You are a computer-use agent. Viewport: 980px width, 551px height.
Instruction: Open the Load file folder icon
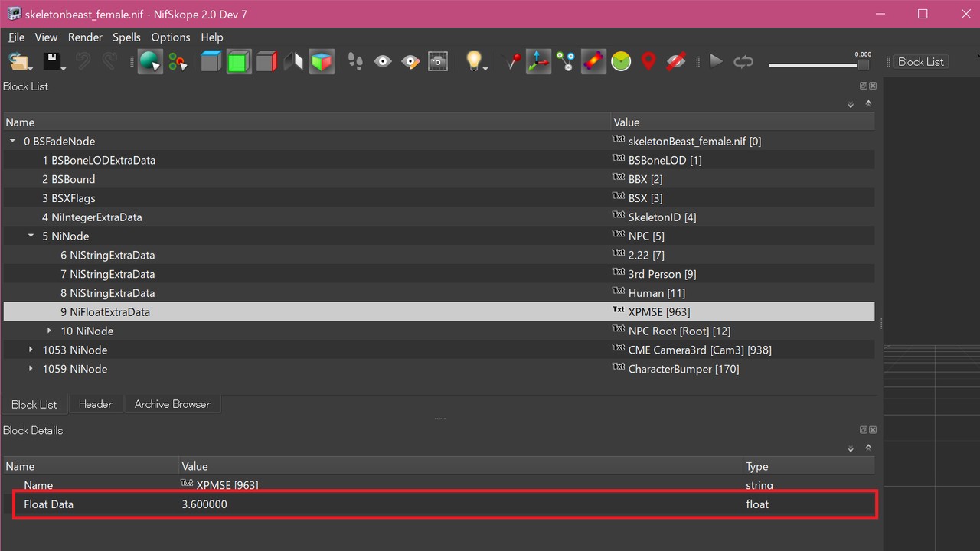(19, 62)
